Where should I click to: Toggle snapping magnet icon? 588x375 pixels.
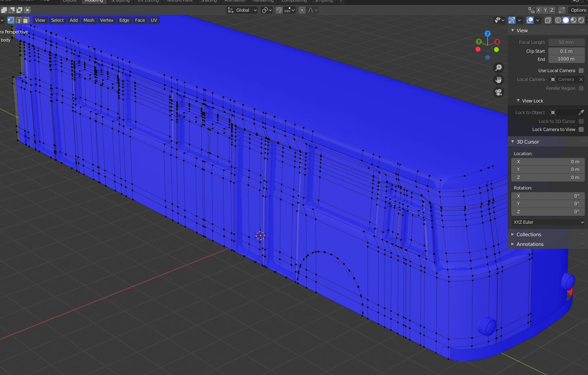click(279, 10)
